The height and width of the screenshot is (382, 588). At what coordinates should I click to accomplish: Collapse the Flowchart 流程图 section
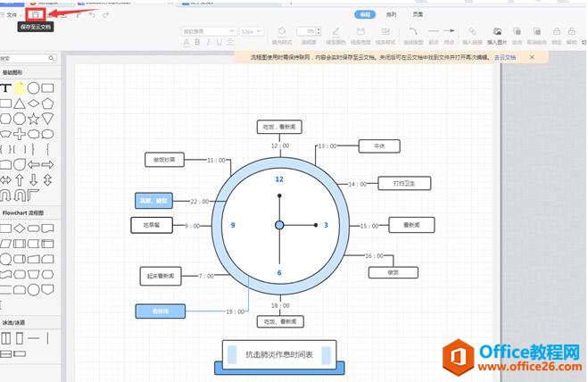tap(23, 212)
